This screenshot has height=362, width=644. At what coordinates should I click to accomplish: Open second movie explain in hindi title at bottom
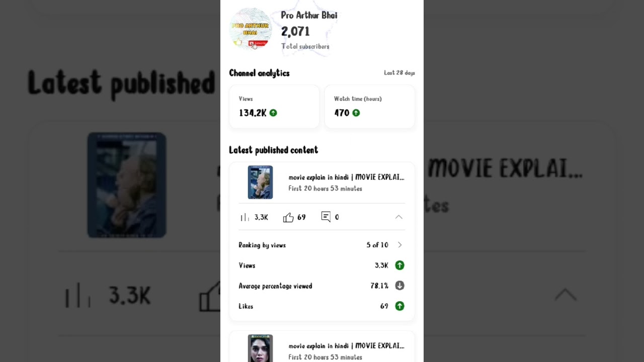[346, 346]
